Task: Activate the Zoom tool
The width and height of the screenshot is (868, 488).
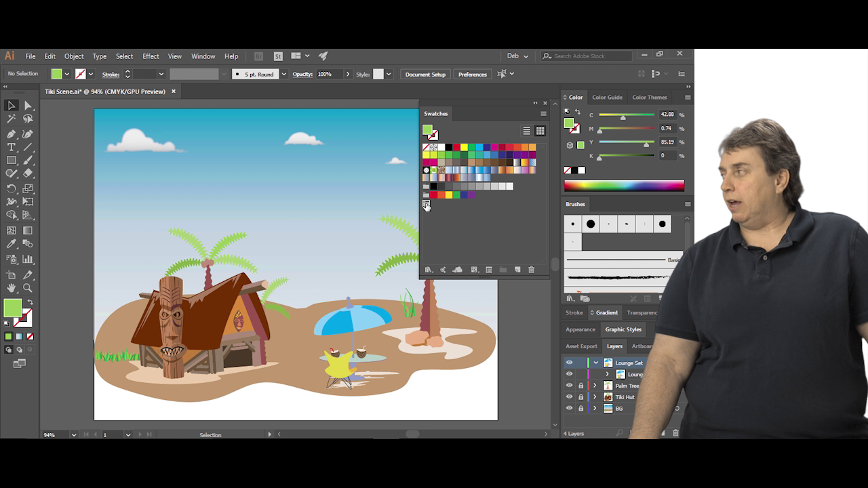Action: 28,288
